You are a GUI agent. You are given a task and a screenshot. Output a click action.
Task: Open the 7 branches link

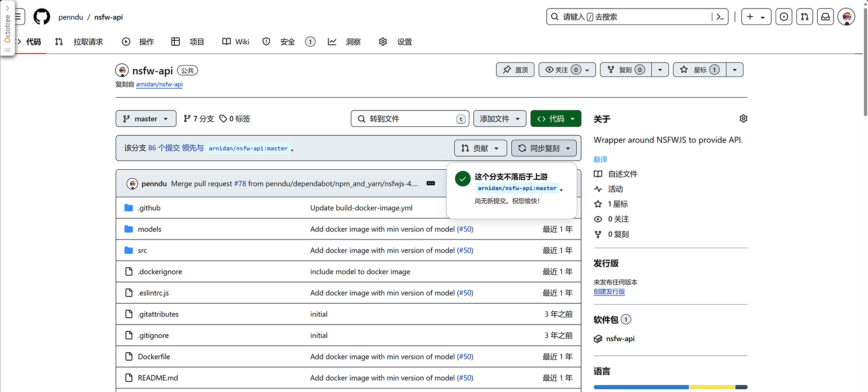pos(199,119)
